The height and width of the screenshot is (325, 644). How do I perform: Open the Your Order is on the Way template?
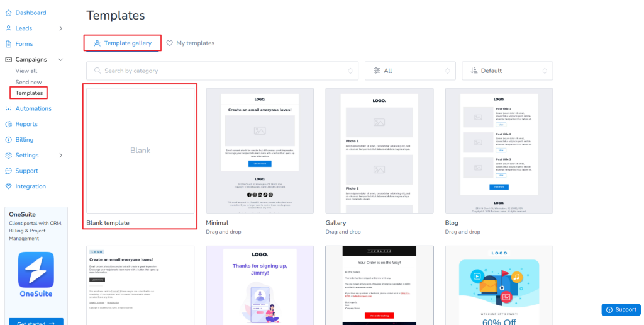(x=379, y=285)
